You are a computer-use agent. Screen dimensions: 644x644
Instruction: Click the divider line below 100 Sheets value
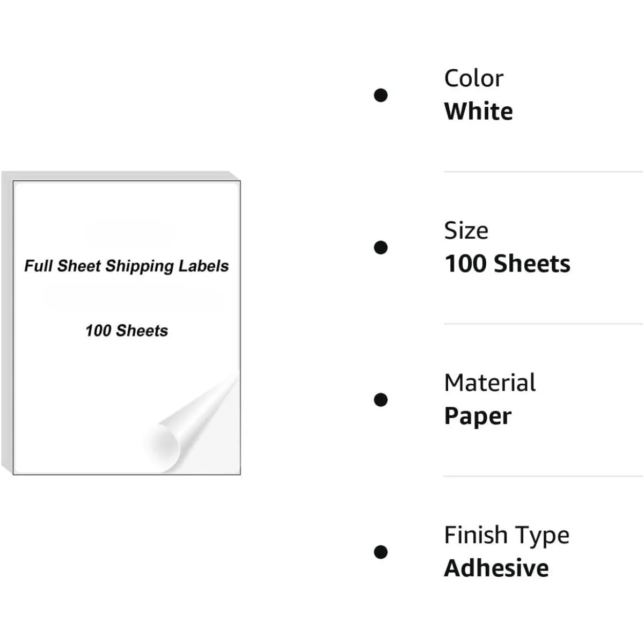point(542,324)
